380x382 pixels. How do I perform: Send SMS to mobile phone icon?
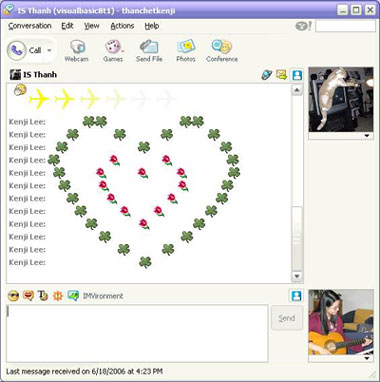click(267, 75)
